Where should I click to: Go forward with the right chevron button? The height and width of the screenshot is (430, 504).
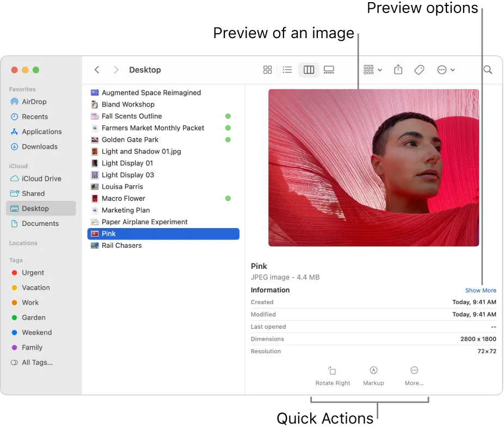(x=116, y=70)
